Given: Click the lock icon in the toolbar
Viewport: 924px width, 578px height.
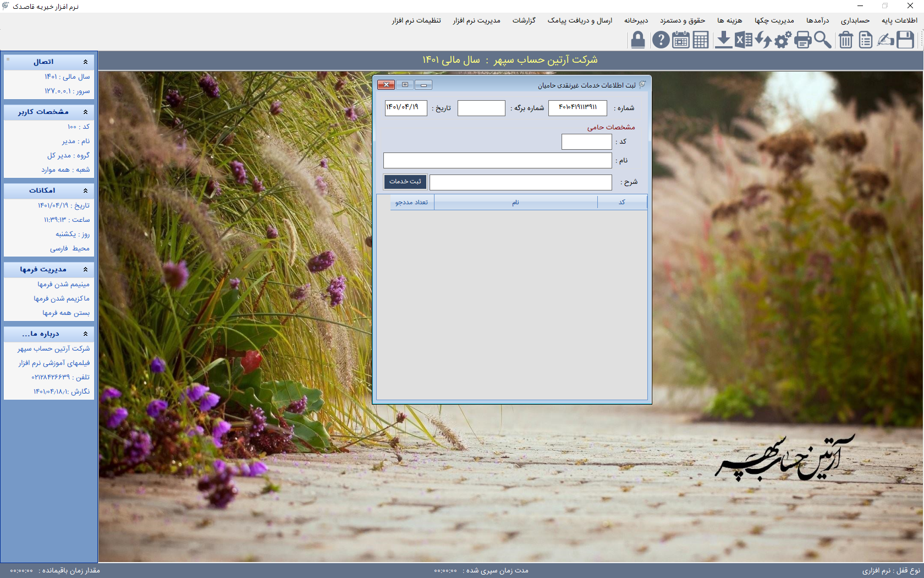Looking at the screenshot, I should point(637,40).
